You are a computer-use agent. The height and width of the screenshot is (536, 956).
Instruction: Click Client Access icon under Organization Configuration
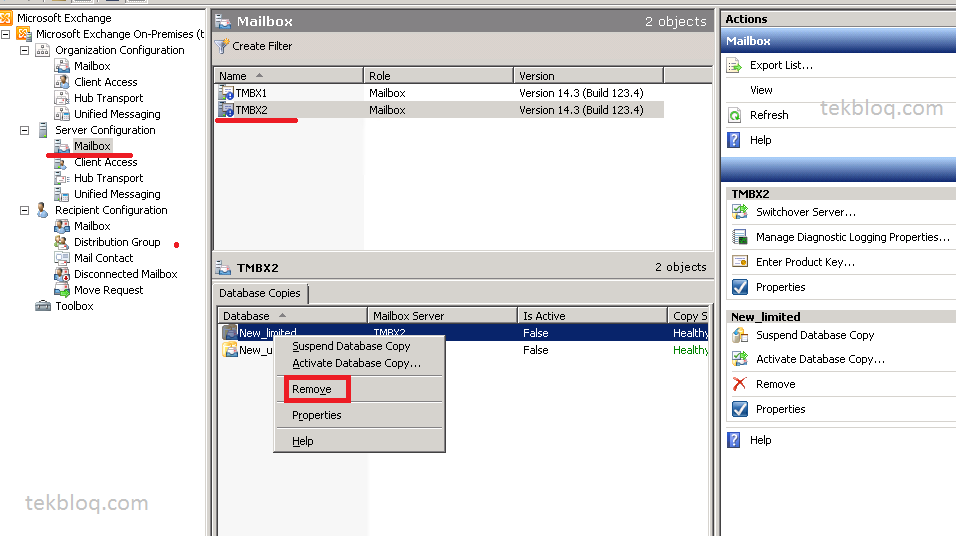click(62, 82)
